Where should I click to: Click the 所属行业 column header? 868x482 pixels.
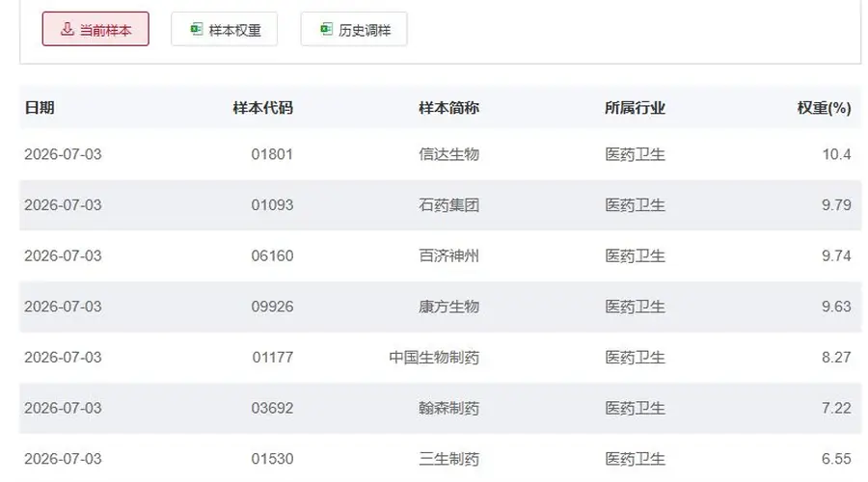(x=635, y=107)
